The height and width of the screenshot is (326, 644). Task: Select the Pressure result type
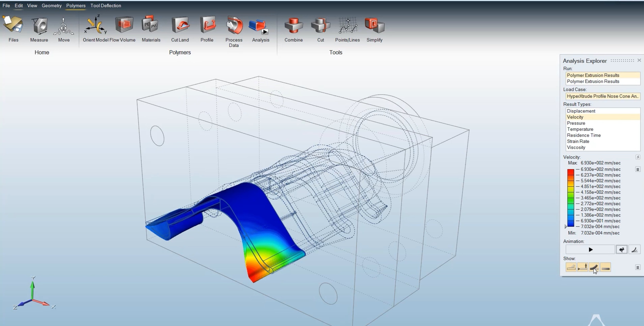point(603,123)
